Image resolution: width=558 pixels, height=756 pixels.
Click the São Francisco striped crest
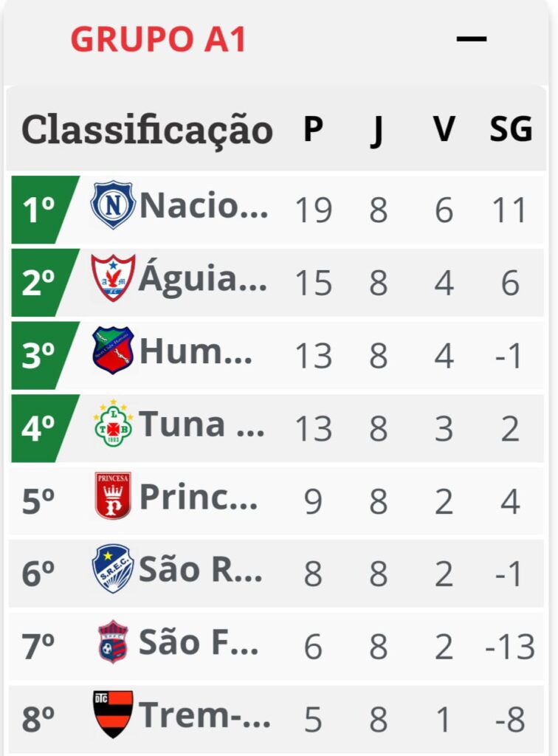pos(113,642)
